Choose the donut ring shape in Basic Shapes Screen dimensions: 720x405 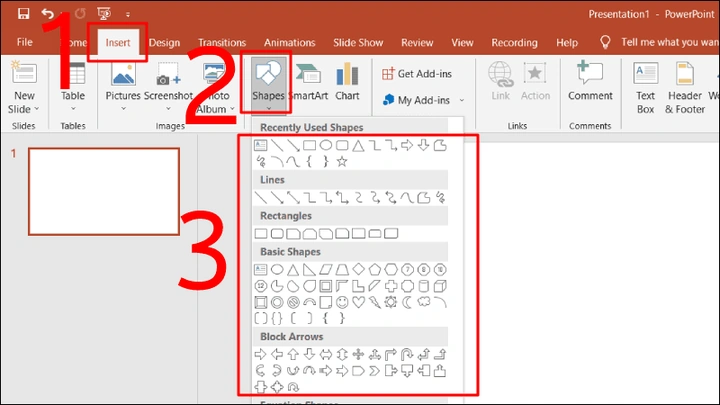coord(277,302)
